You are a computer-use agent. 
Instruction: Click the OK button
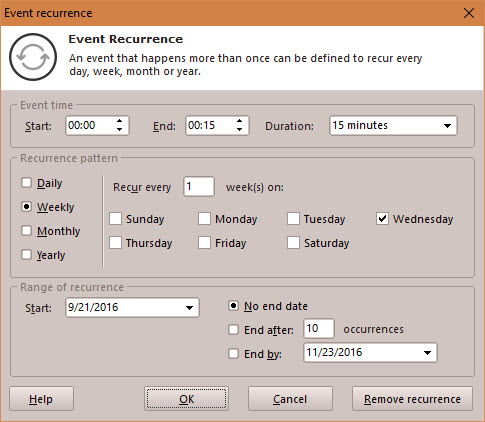pyautogui.click(x=186, y=399)
